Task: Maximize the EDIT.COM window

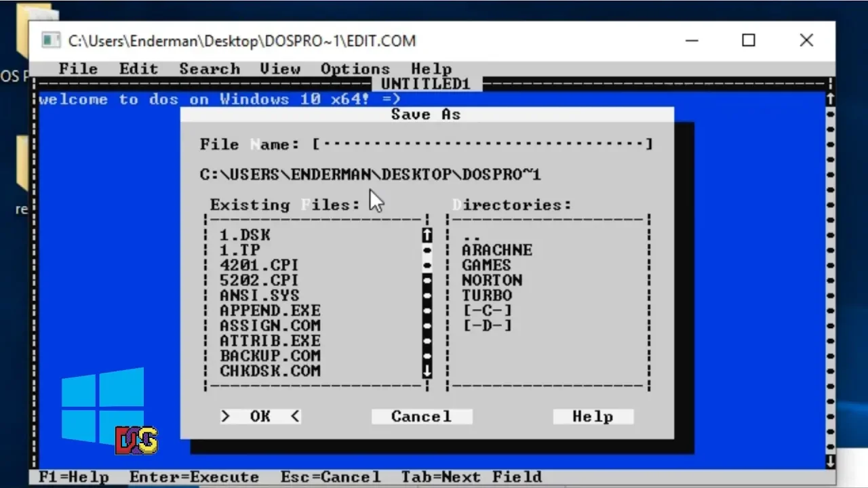Action: click(x=748, y=41)
